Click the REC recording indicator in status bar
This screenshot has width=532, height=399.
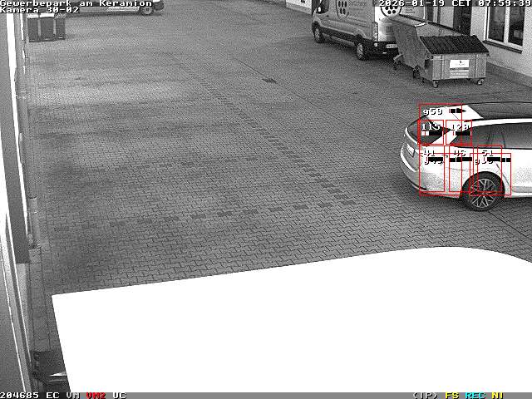[x=475, y=395]
